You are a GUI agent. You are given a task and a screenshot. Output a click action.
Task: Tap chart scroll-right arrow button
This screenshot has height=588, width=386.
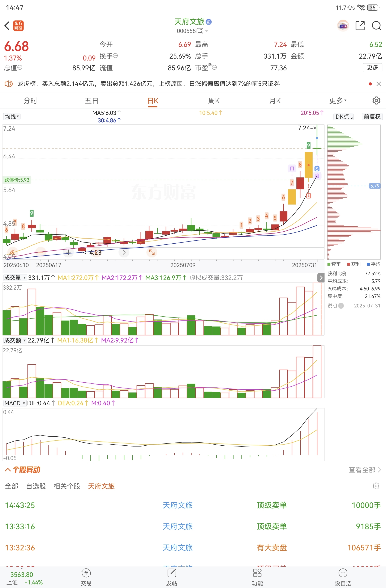(x=124, y=252)
